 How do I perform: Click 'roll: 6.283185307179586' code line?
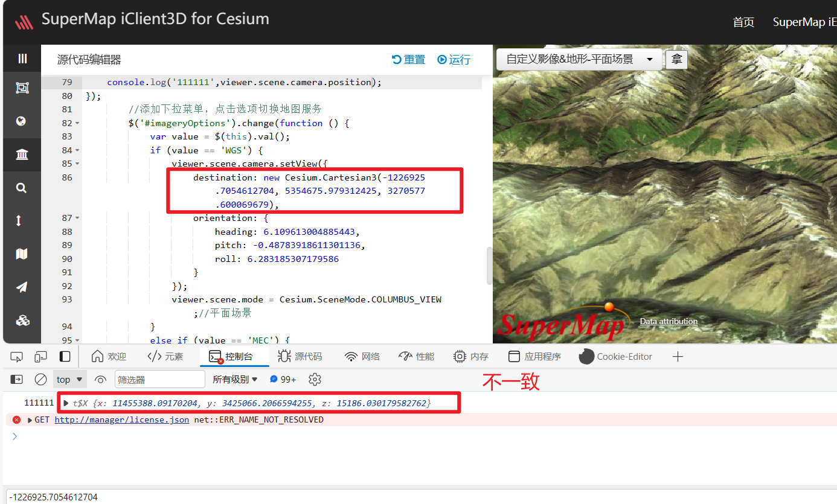pos(277,259)
